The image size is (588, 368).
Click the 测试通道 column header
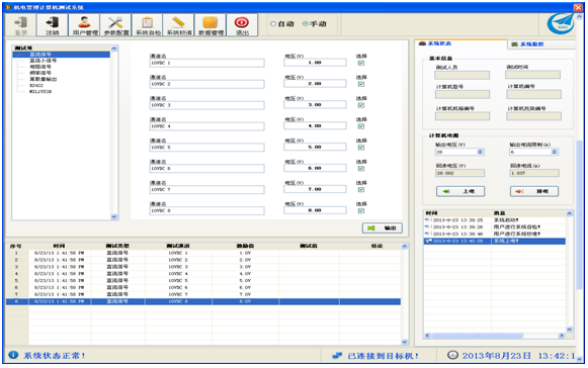(x=178, y=246)
